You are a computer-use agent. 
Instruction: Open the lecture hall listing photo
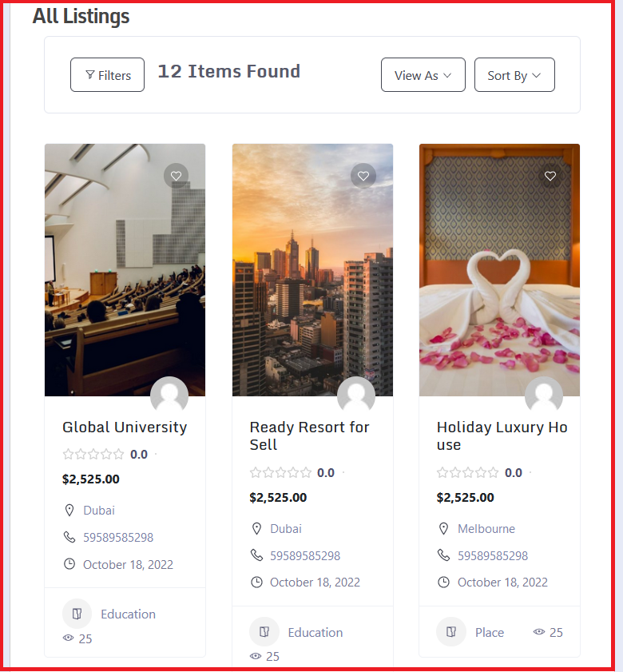click(x=125, y=270)
